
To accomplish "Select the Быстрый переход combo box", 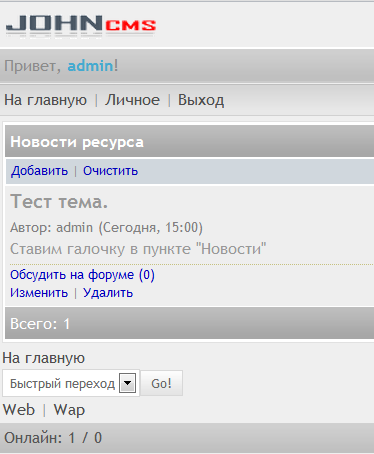I will click(x=71, y=383).
